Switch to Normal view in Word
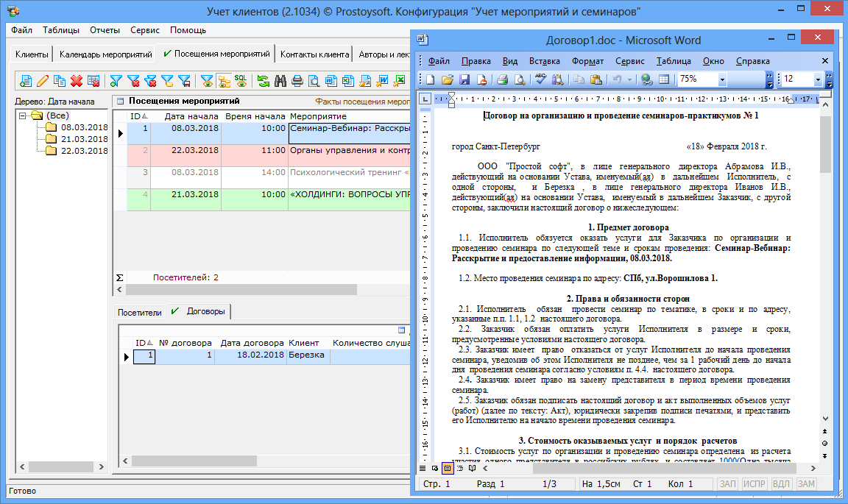This screenshot has width=848, height=504. coord(423,468)
